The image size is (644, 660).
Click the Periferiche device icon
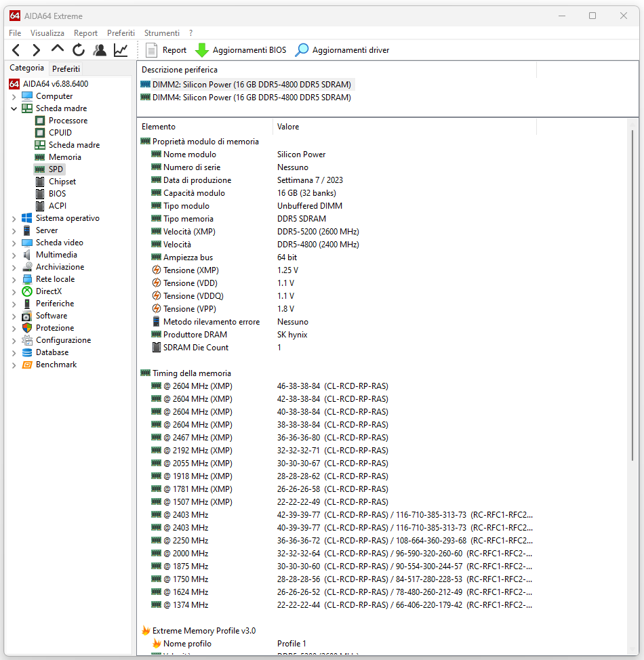click(x=27, y=304)
